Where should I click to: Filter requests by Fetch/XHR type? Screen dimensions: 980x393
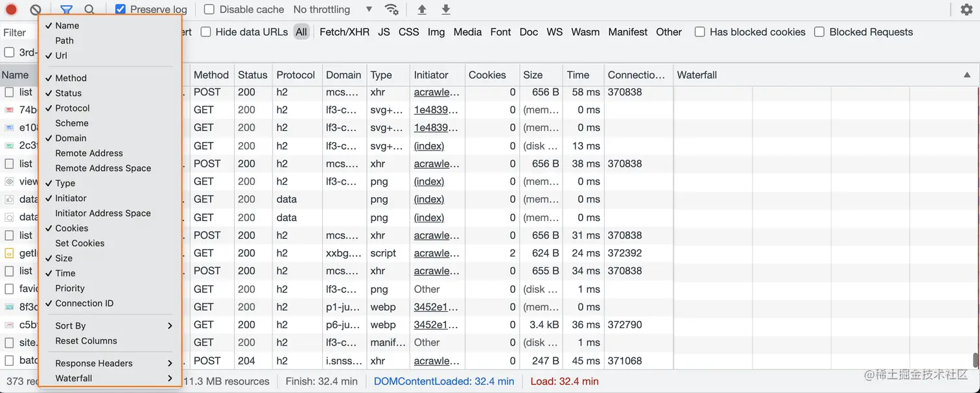(344, 32)
